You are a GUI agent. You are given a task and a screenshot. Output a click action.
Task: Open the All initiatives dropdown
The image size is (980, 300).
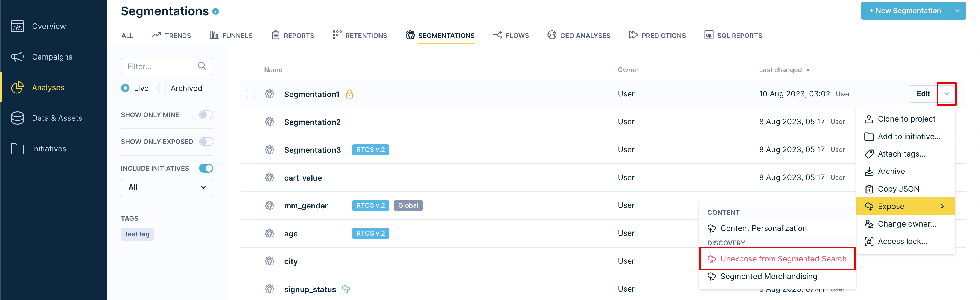[x=167, y=187]
